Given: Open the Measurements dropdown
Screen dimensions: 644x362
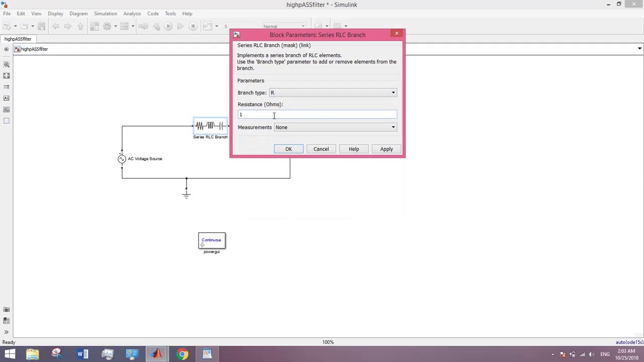Looking at the screenshot, I should [336, 127].
